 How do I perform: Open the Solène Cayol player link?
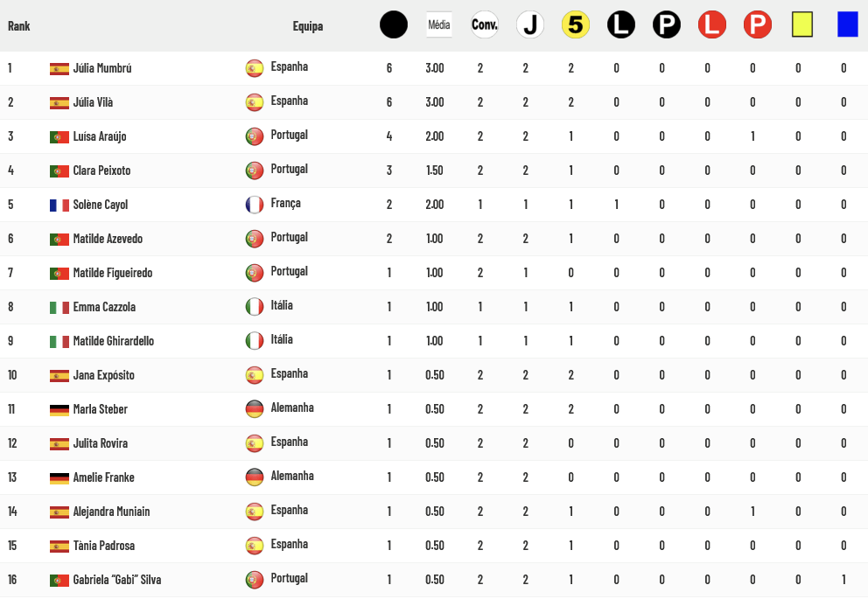[x=101, y=205]
